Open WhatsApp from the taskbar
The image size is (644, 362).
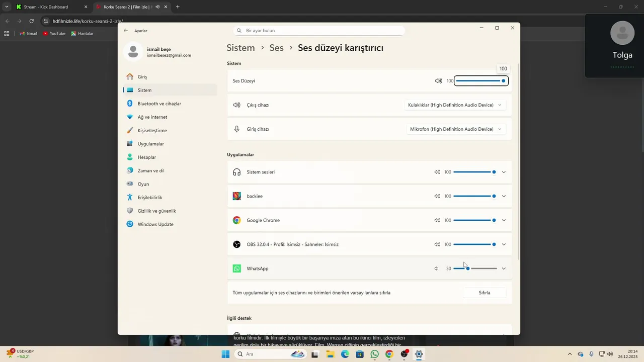[x=374, y=354]
